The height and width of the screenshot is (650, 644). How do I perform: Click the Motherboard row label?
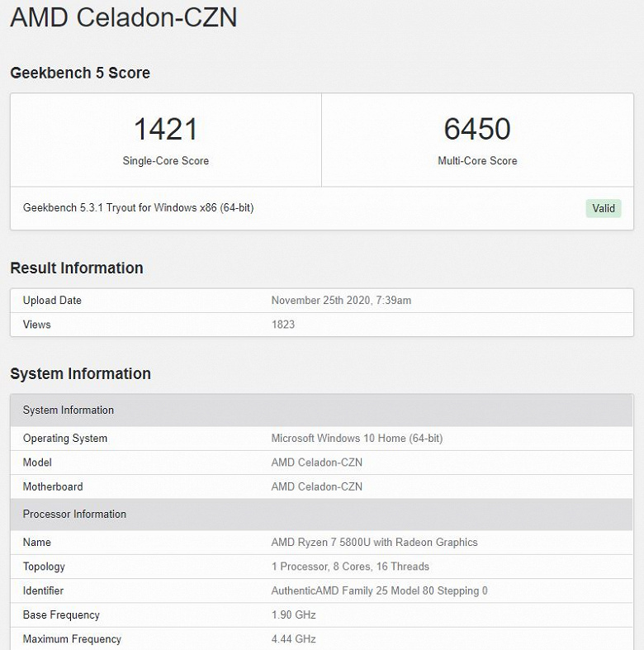coord(53,486)
